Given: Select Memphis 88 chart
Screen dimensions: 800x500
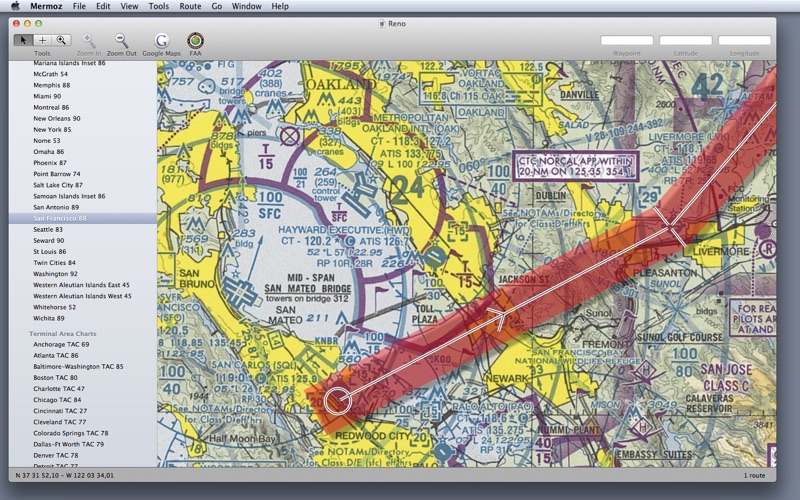Looking at the screenshot, I should click(52, 85).
